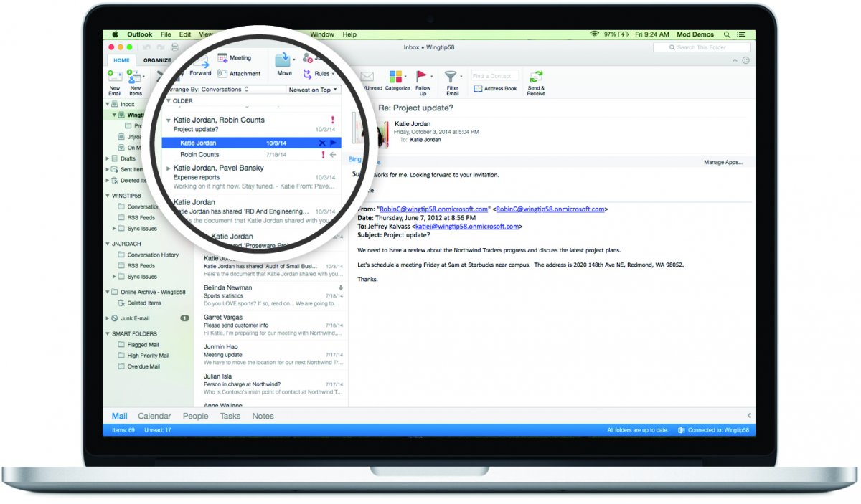Open the Garret Vargas email
The width and height of the screenshot is (861, 504).
[x=271, y=325]
